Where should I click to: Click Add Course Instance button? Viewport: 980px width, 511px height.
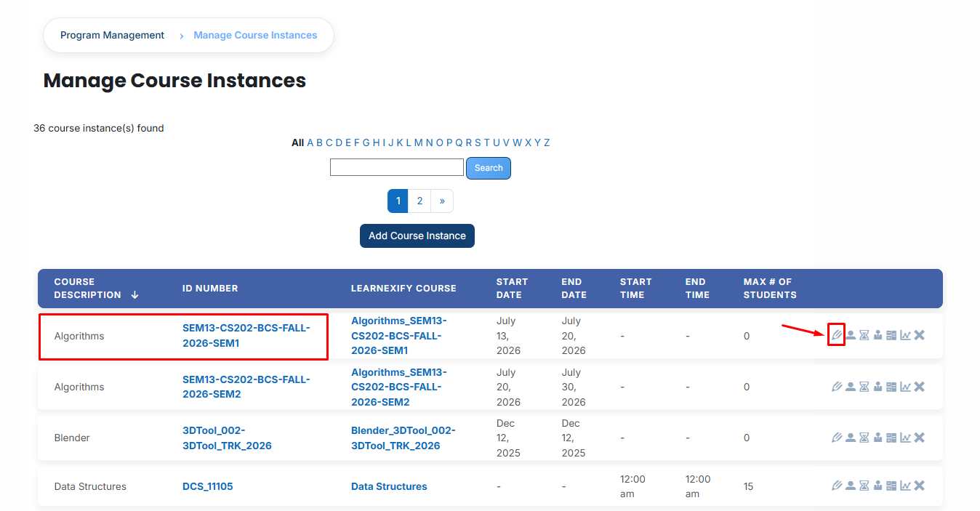[417, 236]
